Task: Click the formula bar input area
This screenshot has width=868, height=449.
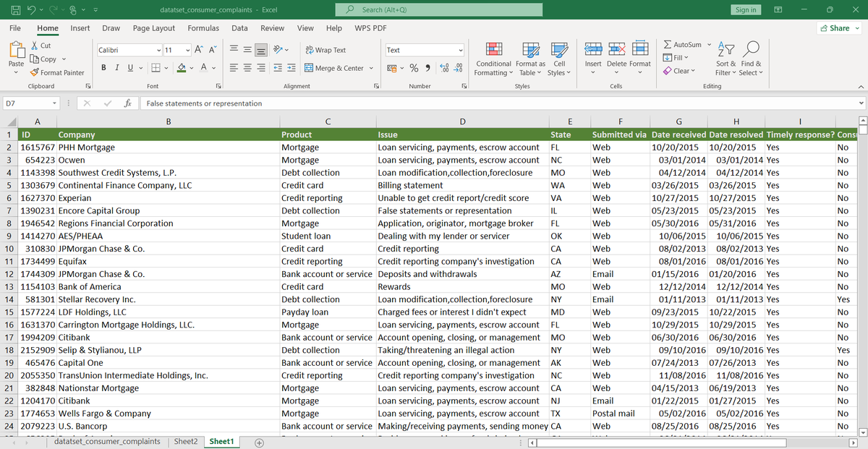Action: pyautogui.click(x=289, y=103)
